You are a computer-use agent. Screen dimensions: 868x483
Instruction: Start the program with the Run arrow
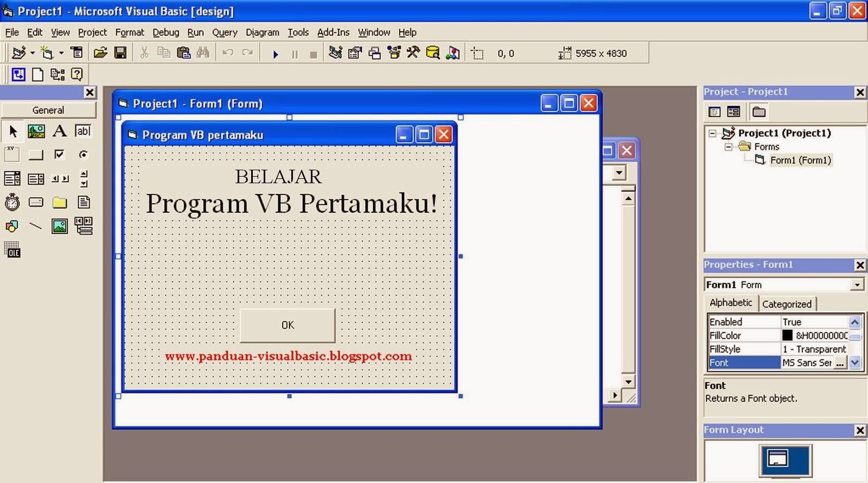click(276, 54)
